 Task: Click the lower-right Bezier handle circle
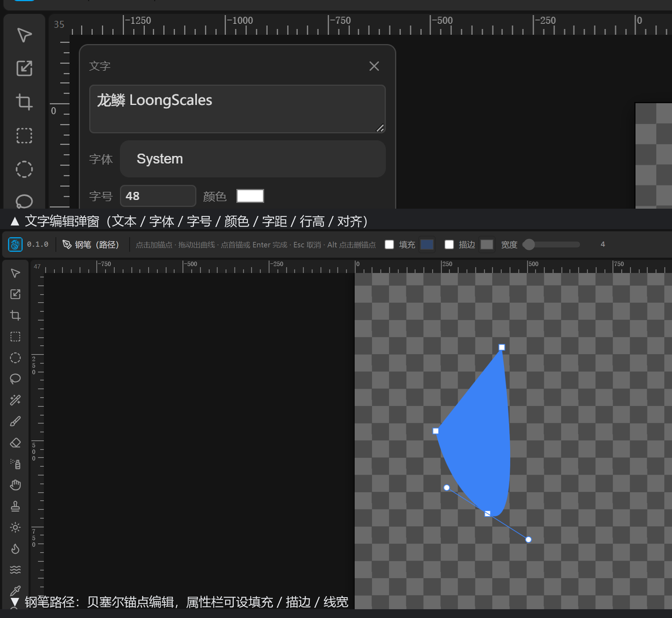click(528, 539)
